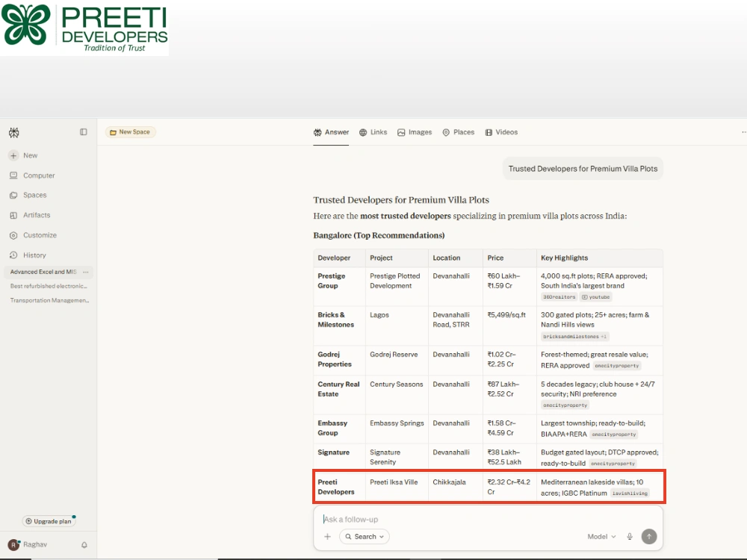Switch to the Videos tab

pos(501,132)
